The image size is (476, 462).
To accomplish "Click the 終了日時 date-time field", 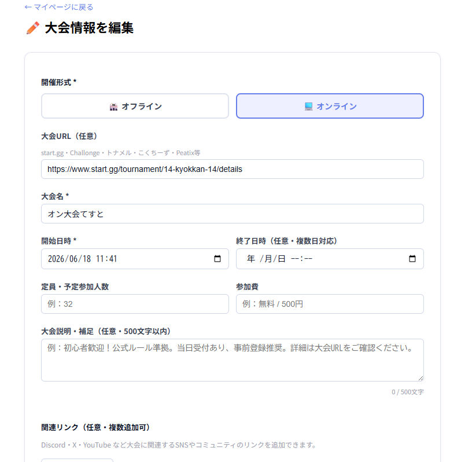I will click(330, 259).
